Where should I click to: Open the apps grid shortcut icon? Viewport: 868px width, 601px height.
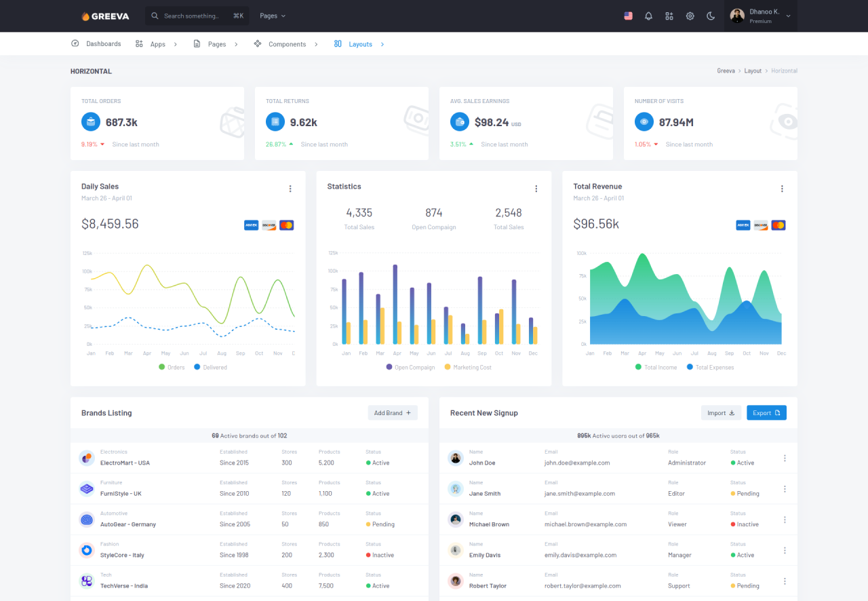669,16
